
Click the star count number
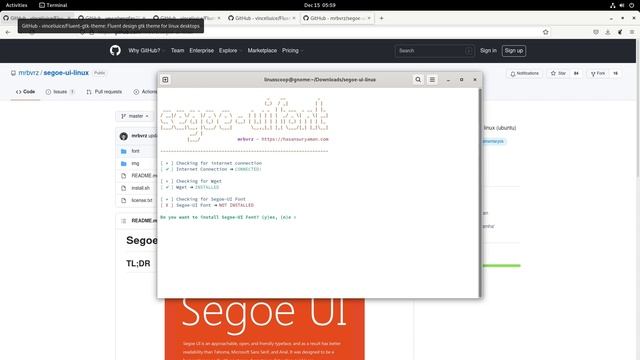pyautogui.click(x=576, y=73)
